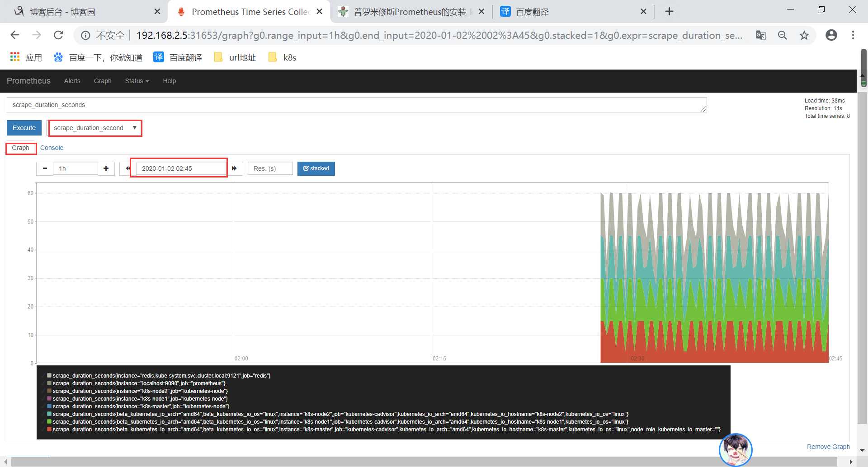Expand the Status dropdown menu

(137, 81)
